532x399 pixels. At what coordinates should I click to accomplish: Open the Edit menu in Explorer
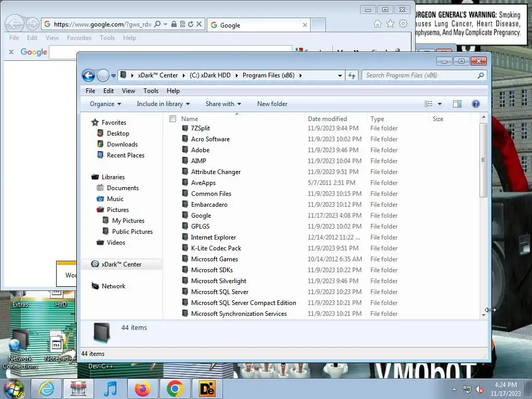tap(109, 91)
